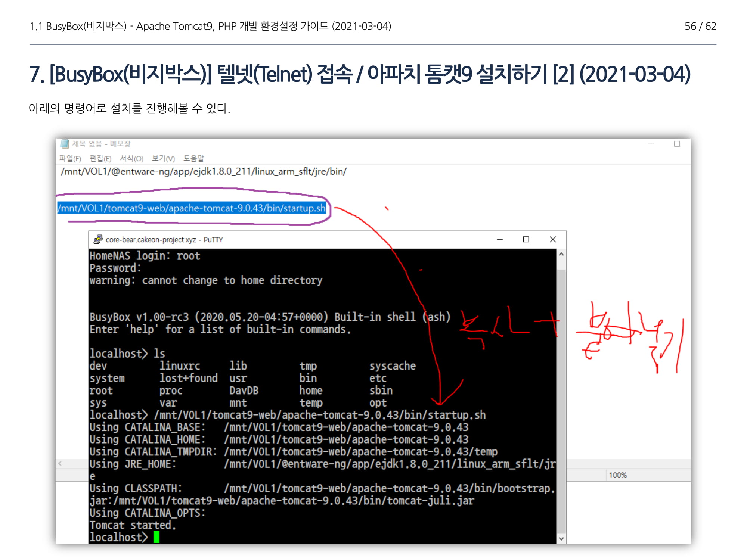Click Notepad horizontal scrollbar left arrow

(60, 464)
